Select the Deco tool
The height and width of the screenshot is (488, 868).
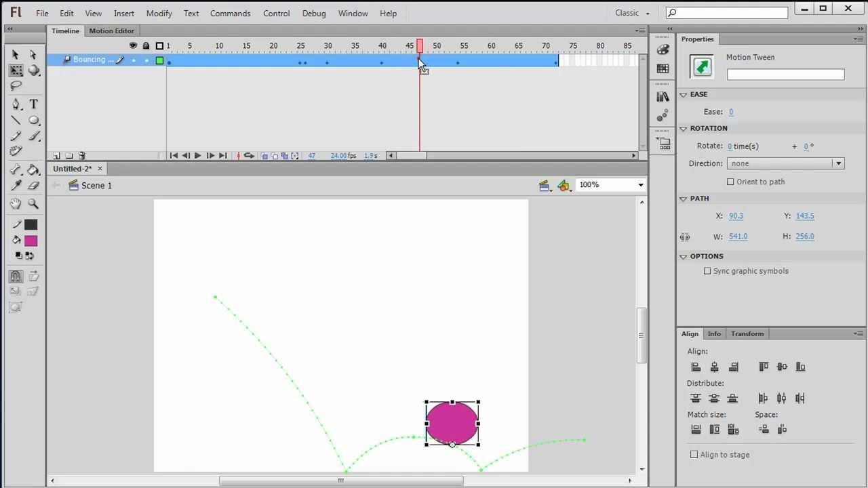click(x=16, y=152)
